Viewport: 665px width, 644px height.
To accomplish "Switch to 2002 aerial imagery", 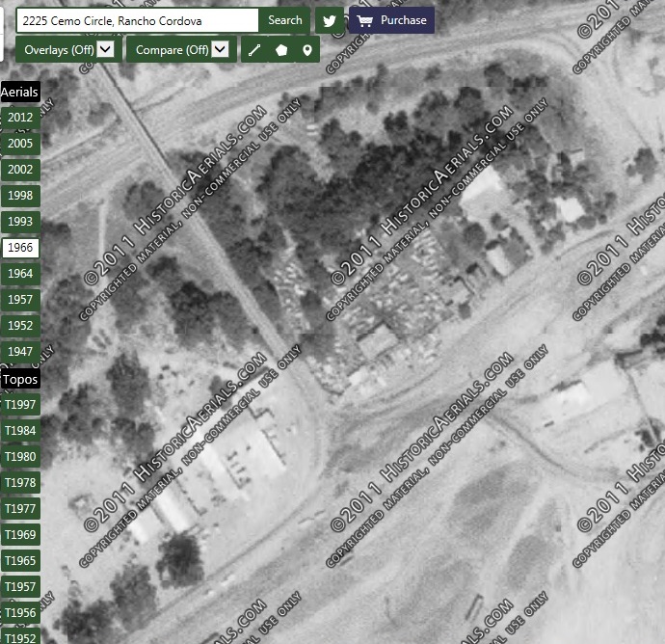I will click(x=20, y=170).
